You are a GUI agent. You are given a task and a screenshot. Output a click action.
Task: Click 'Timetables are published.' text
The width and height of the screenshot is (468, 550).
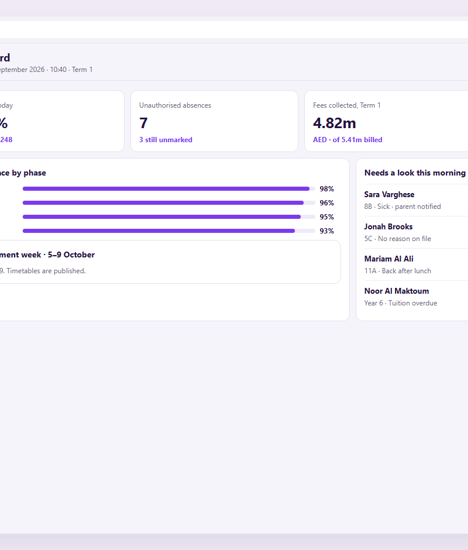[x=46, y=271]
